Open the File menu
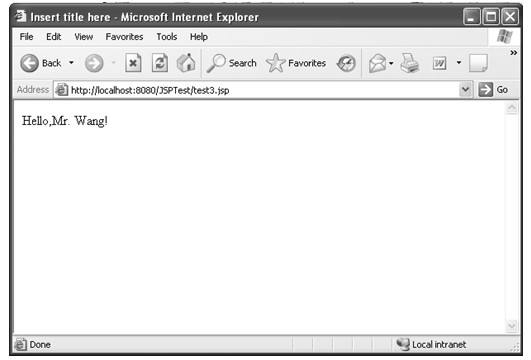 pyautogui.click(x=26, y=37)
